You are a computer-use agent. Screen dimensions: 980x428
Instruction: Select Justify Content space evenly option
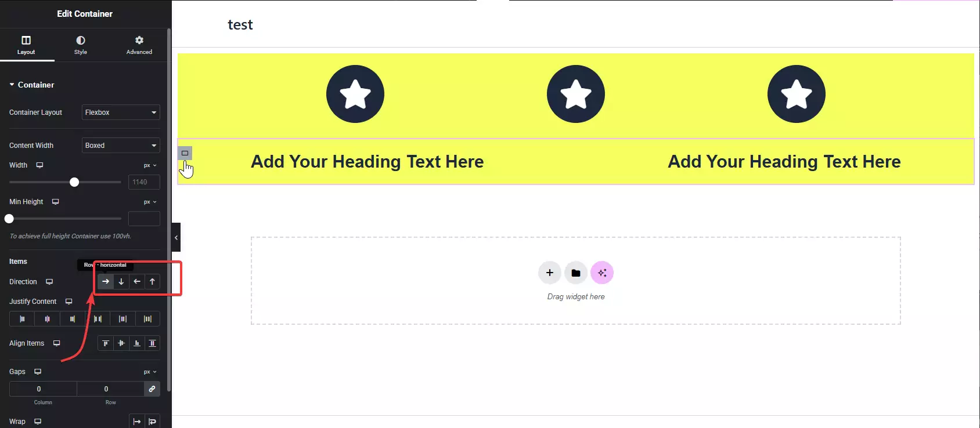click(147, 319)
